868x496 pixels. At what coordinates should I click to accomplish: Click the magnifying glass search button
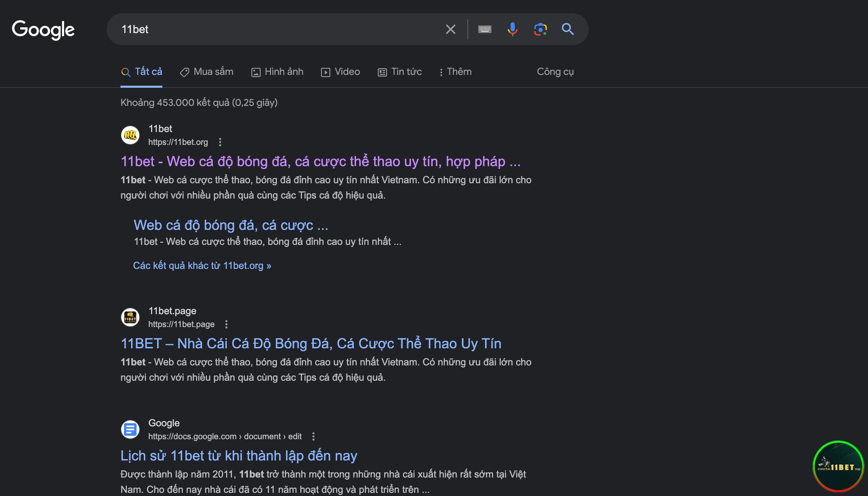pos(568,29)
